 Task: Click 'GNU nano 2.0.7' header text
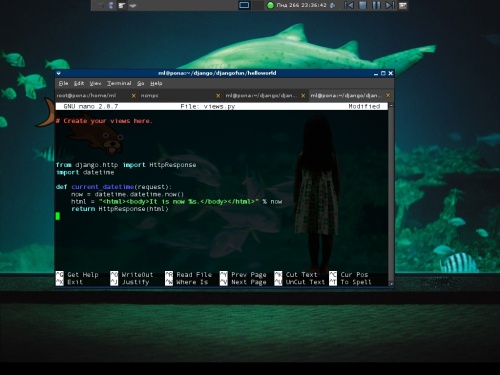pos(90,106)
